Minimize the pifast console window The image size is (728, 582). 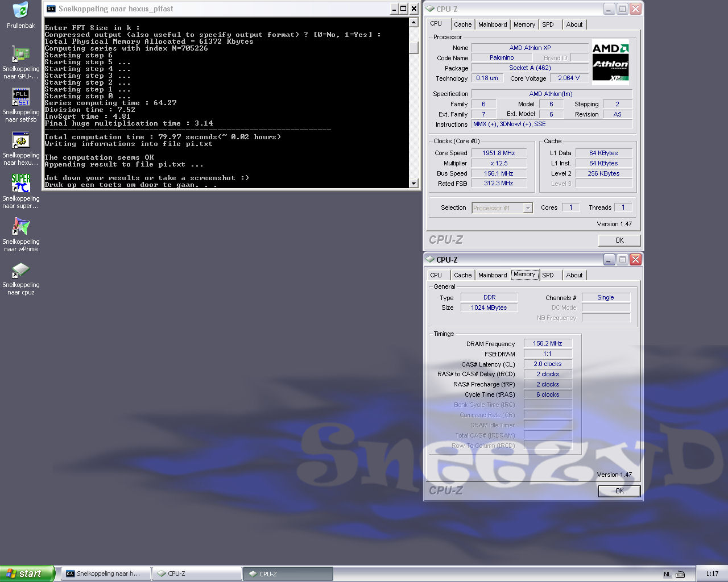[x=394, y=9]
